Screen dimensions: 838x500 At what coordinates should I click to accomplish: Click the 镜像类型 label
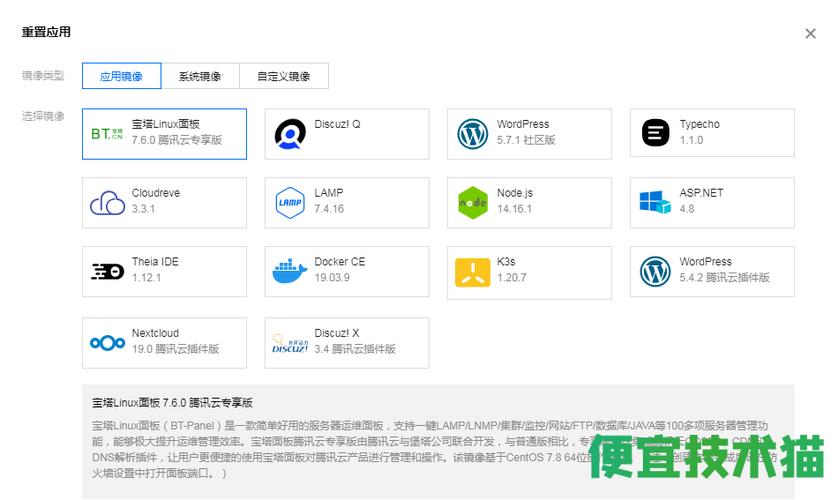click(x=43, y=76)
